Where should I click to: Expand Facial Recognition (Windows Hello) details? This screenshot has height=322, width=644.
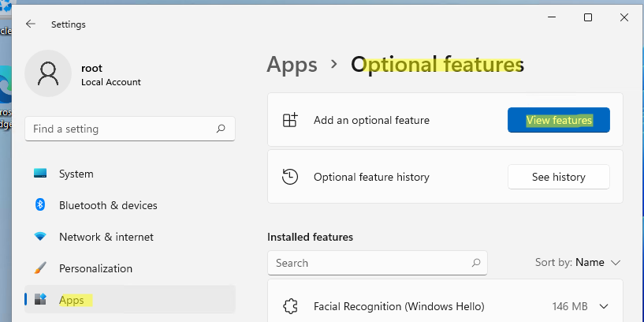(x=605, y=306)
